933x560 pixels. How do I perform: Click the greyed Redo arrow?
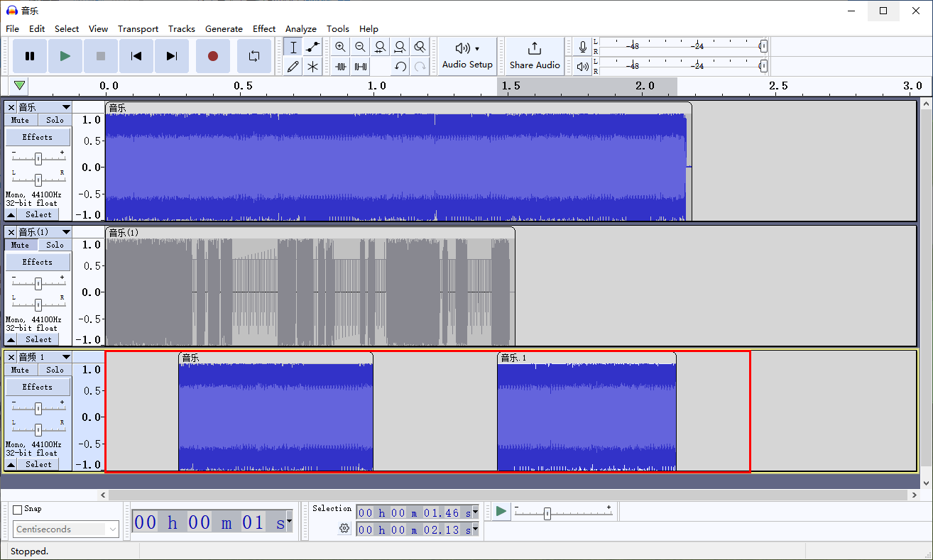[x=420, y=67]
